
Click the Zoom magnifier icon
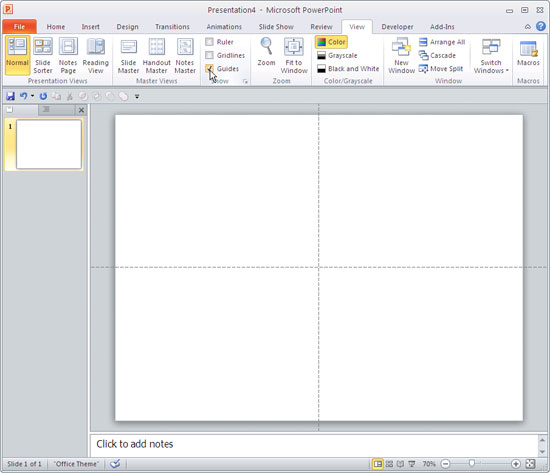click(266, 46)
